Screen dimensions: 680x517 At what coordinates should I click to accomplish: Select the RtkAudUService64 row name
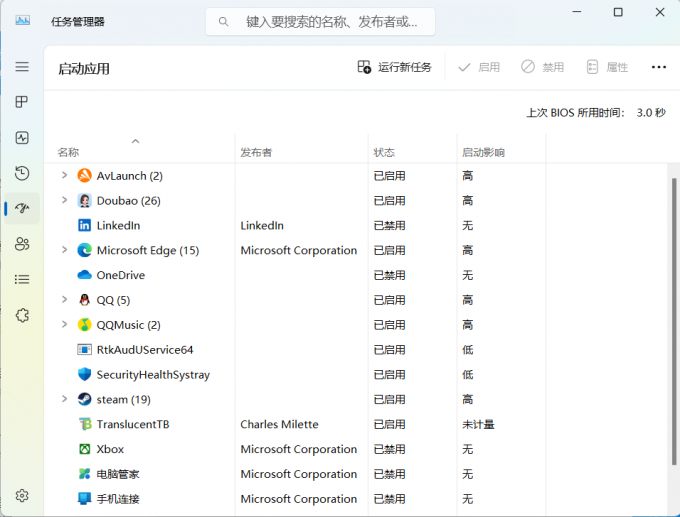coord(145,350)
